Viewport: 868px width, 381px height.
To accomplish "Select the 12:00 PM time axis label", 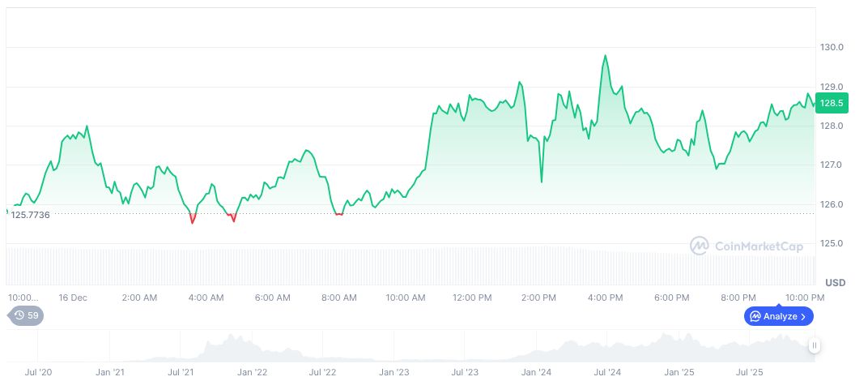I will tap(471, 298).
